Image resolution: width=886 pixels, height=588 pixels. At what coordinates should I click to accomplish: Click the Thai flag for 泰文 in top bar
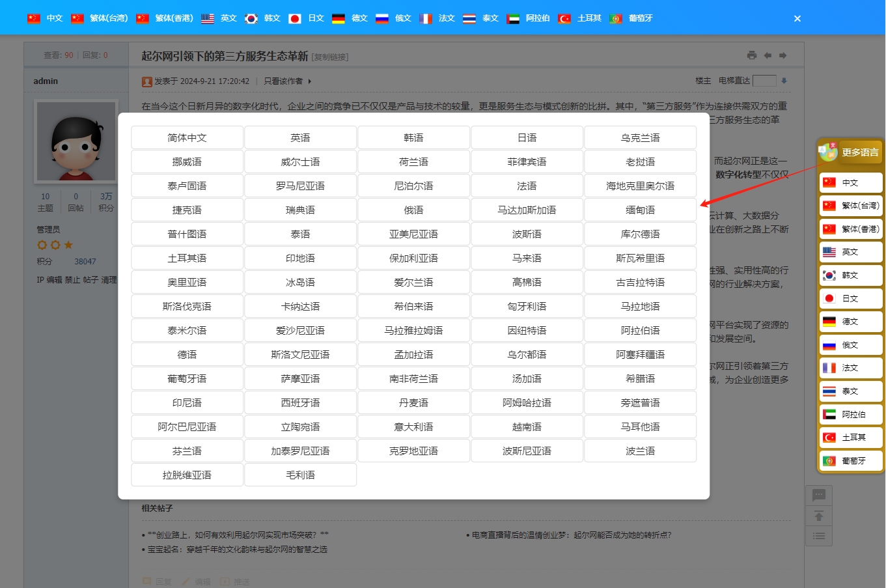pyautogui.click(x=469, y=18)
